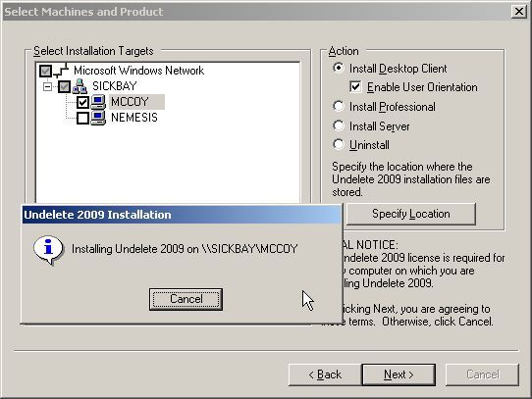Click the MCCOY computer icon
This screenshot has width=532, height=399.
pyautogui.click(x=98, y=102)
